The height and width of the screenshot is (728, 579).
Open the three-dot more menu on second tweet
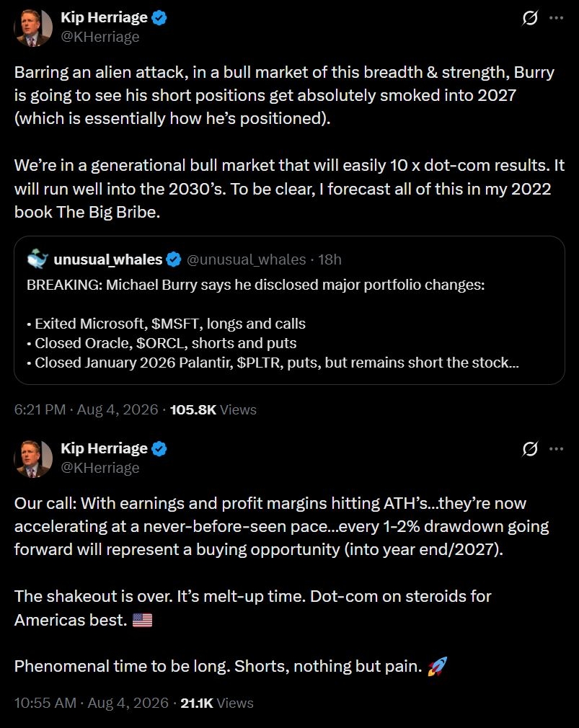(556, 449)
